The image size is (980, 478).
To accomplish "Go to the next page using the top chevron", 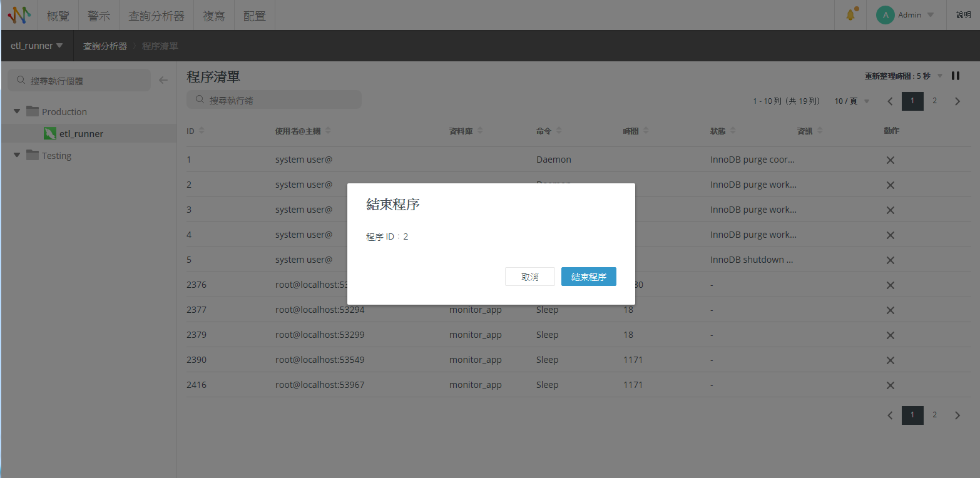I will pos(957,101).
